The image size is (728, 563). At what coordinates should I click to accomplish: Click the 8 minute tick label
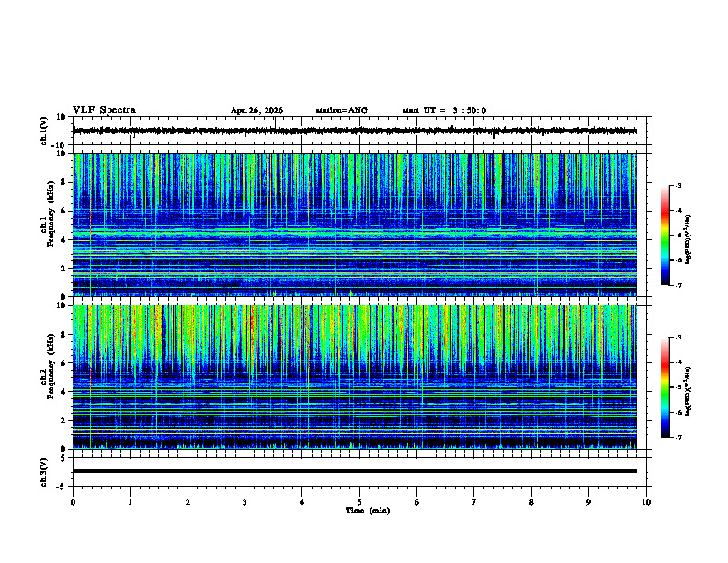[x=531, y=502]
